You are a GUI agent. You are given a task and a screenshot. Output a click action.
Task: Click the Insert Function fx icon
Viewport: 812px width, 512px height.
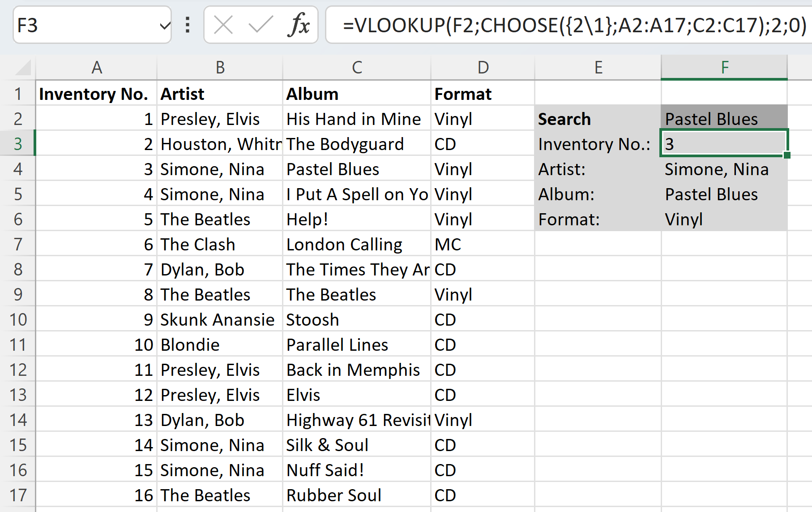[299, 25]
